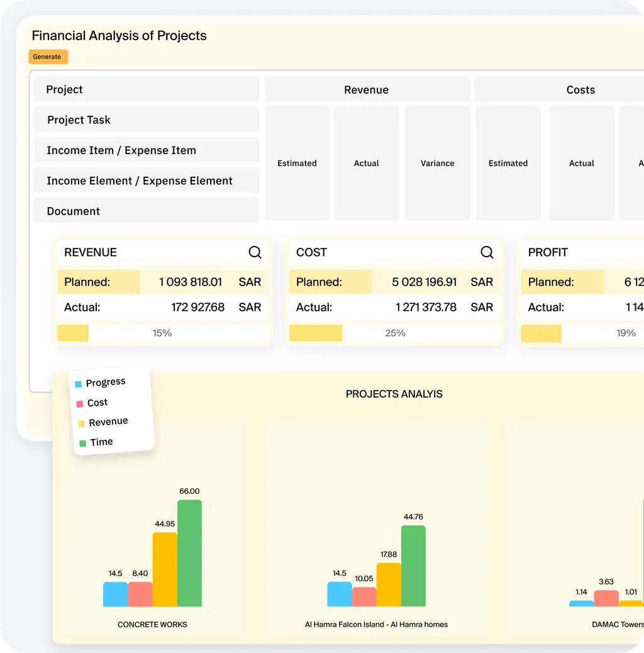Image resolution: width=644 pixels, height=653 pixels.
Task: Select the Document grouping row
Action: click(x=147, y=211)
